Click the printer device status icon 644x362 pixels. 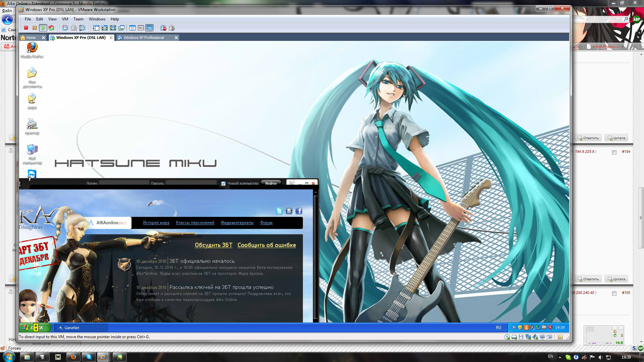[x=542, y=337]
